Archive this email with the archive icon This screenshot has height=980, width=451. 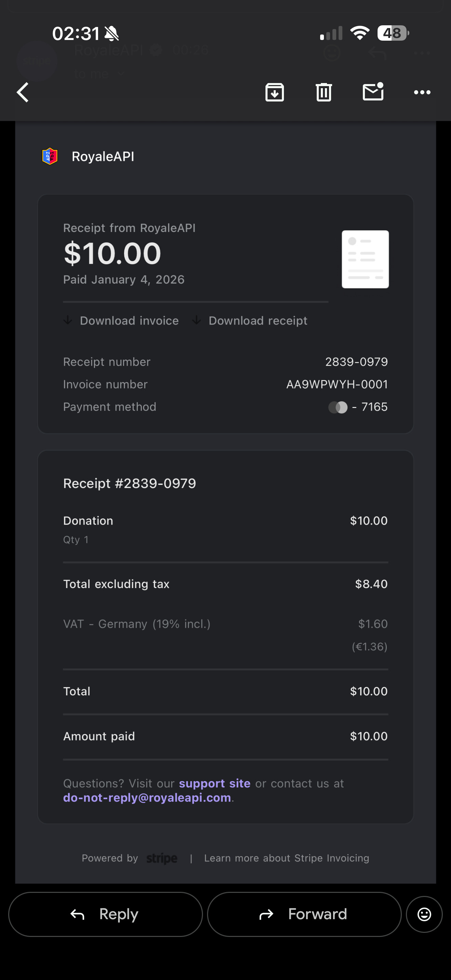coord(275,93)
